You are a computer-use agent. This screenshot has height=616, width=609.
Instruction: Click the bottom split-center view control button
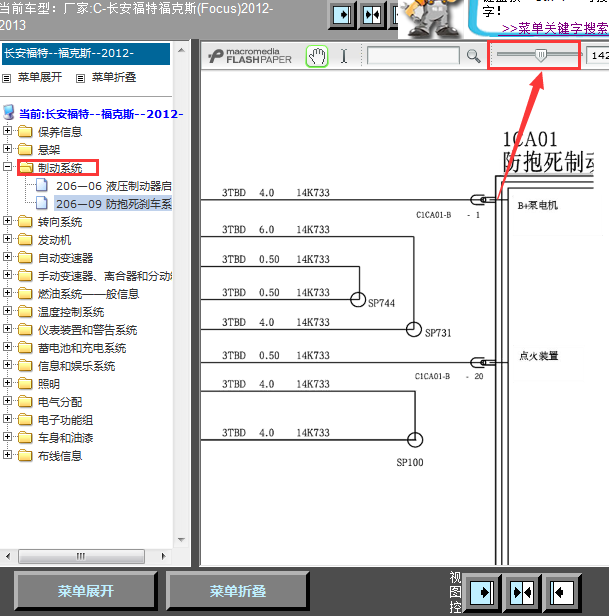click(x=522, y=592)
